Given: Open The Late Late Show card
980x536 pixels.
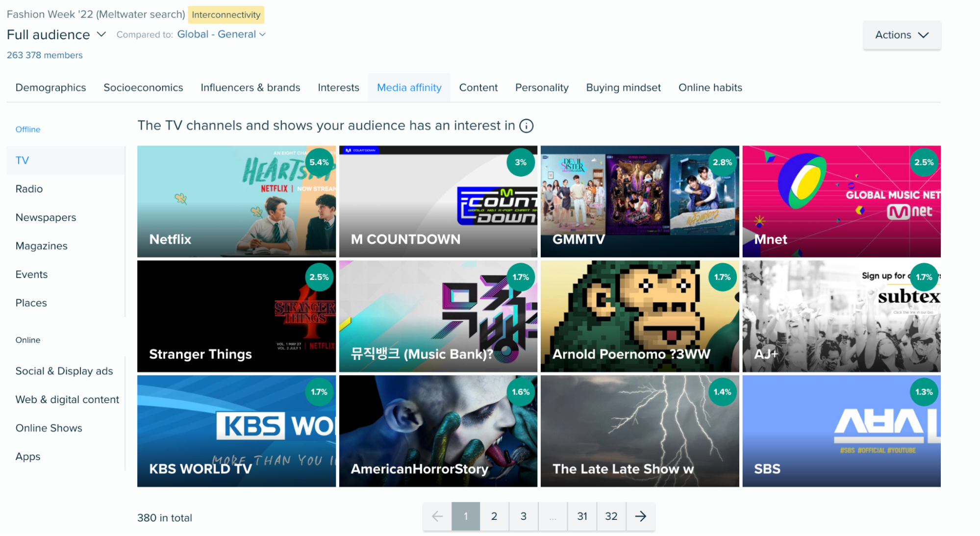Looking at the screenshot, I should 640,431.
